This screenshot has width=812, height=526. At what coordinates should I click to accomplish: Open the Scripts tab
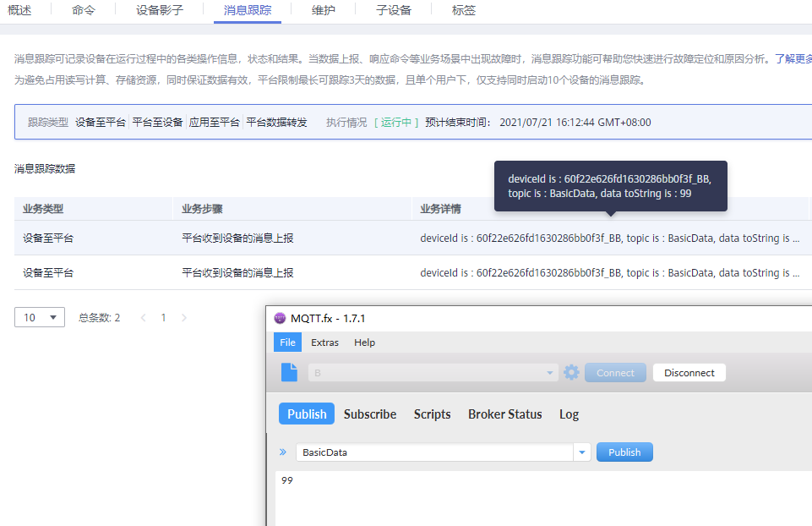pos(432,414)
